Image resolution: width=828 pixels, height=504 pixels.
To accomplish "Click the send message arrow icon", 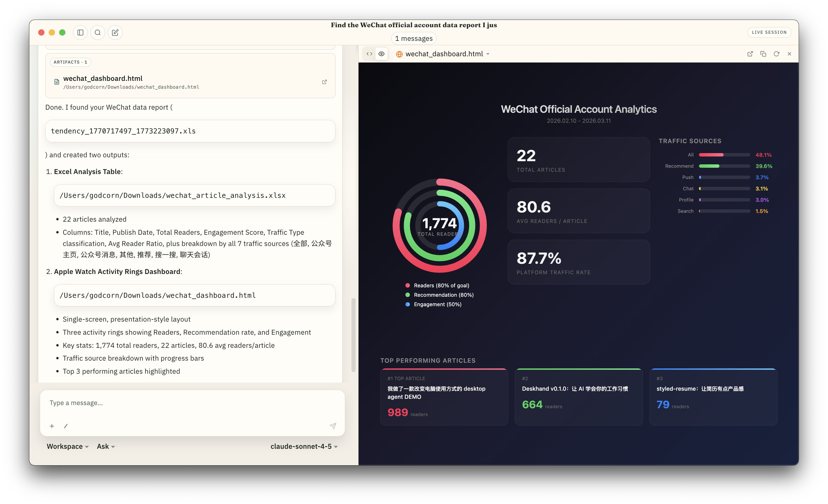I will pos(333,426).
